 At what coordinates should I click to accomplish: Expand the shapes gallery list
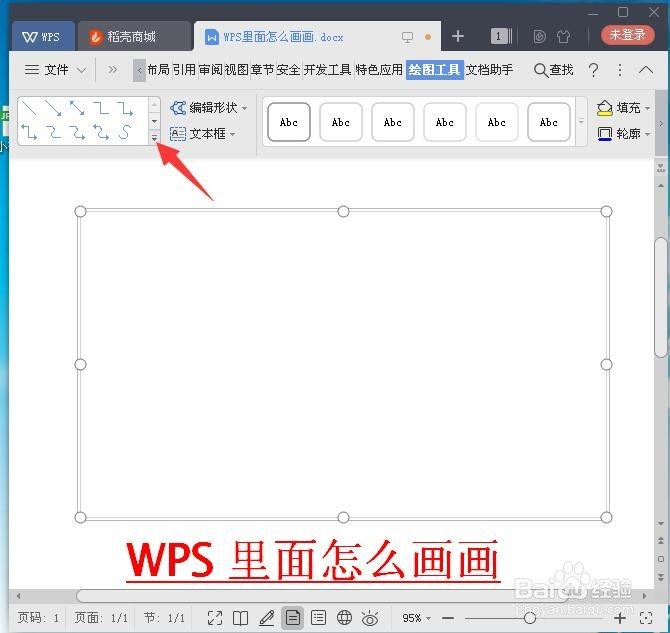[x=154, y=137]
